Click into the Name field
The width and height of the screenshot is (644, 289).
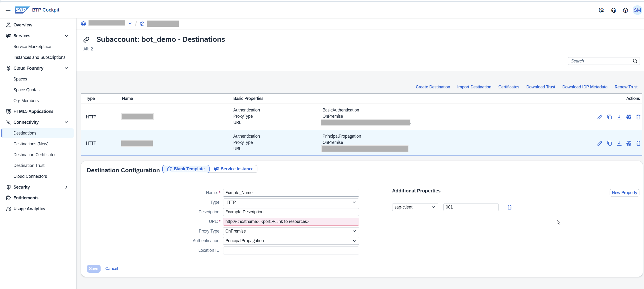click(x=291, y=193)
